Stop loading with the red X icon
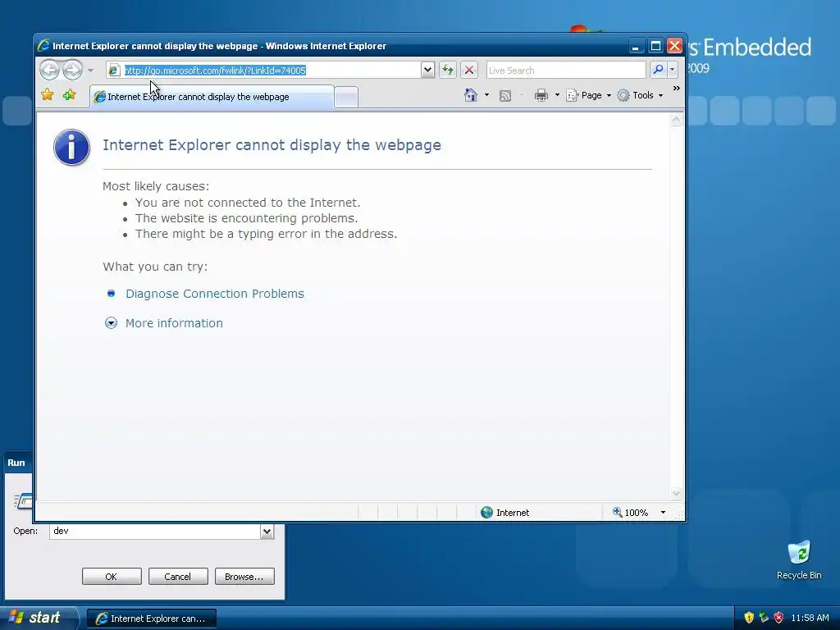This screenshot has width=840, height=630. 468,70
